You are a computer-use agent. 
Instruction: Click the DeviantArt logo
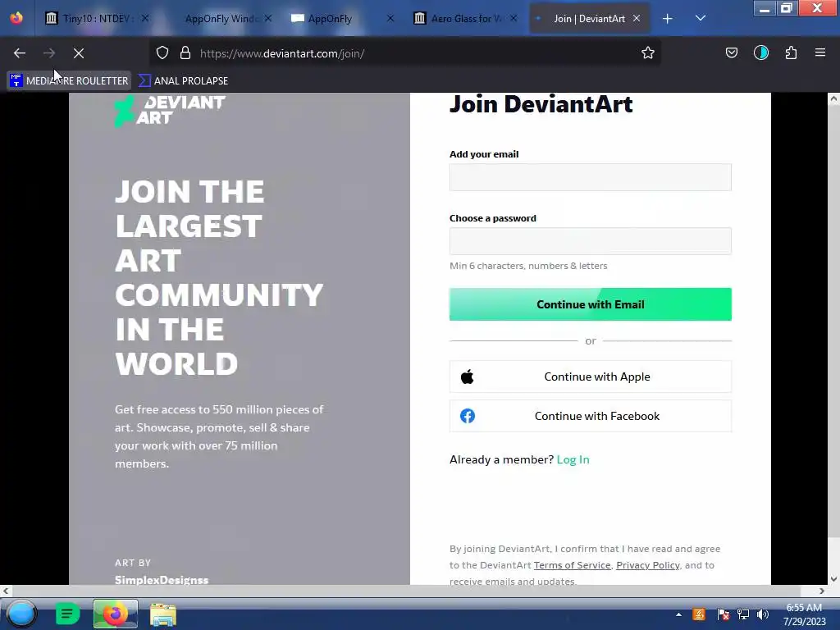169,111
